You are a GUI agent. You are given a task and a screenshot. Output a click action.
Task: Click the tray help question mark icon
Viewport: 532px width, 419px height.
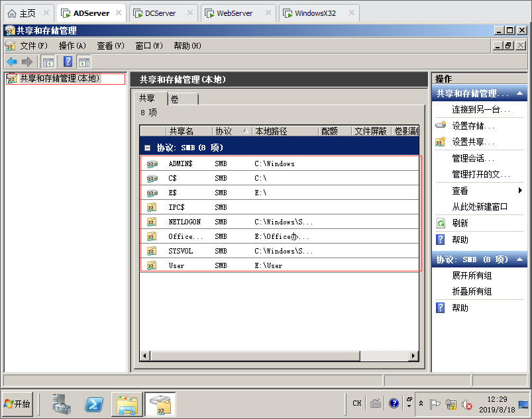click(x=394, y=403)
